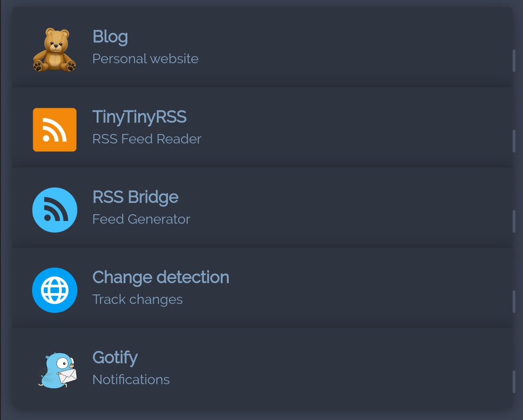Click the vertical bar on the TinyTinyRSS card
This screenshot has height=420, width=523.
[x=514, y=141]
